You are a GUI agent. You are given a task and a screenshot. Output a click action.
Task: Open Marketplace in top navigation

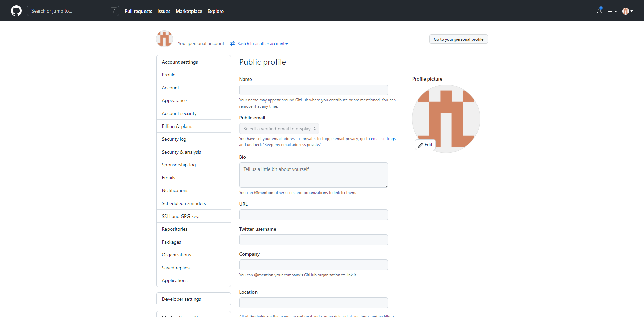189,11
